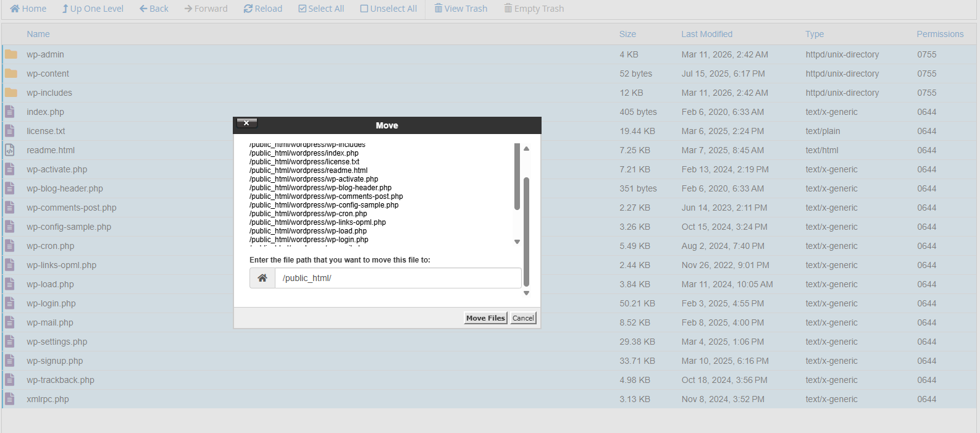Click /public_html/wordpress/readme.html in the dialog list
Image resolution: width=980 pixels, height=433 pixels.
click(x=309, y=170)
